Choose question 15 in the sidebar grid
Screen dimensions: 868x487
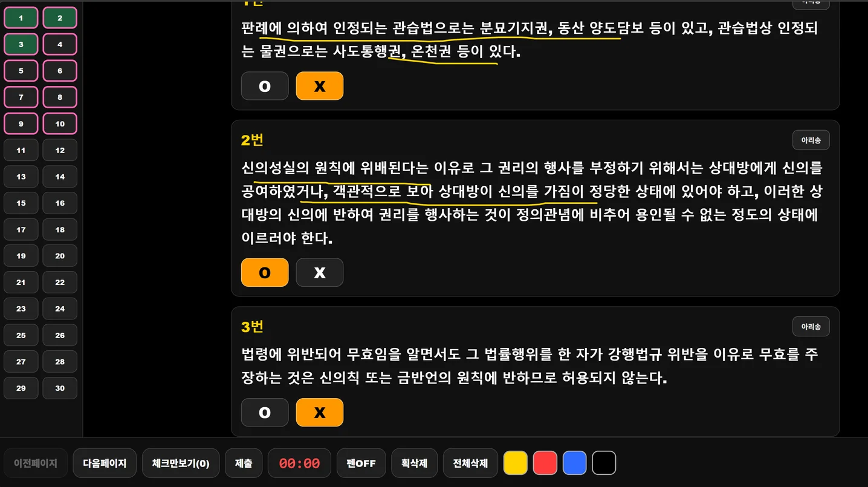tap(21, 203)
